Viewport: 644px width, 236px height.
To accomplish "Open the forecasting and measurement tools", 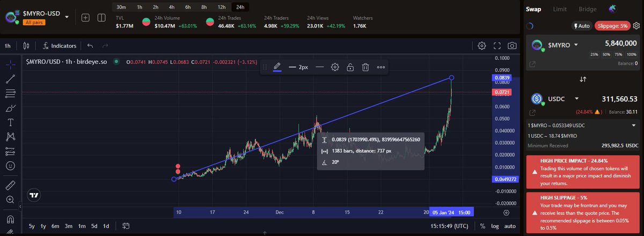I will pyautogui.click(x=10, y=152).
